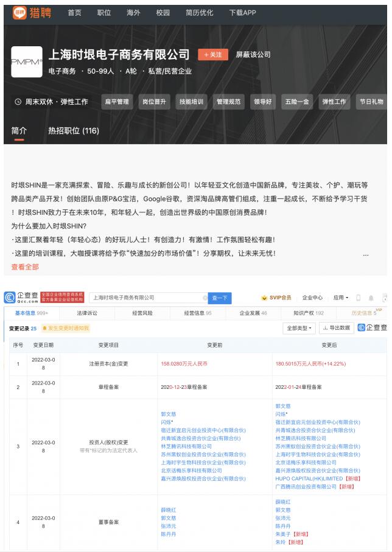Expand the 应用 dropdown
This screenshot has width=392, height=552.
[x=341, y=298]
